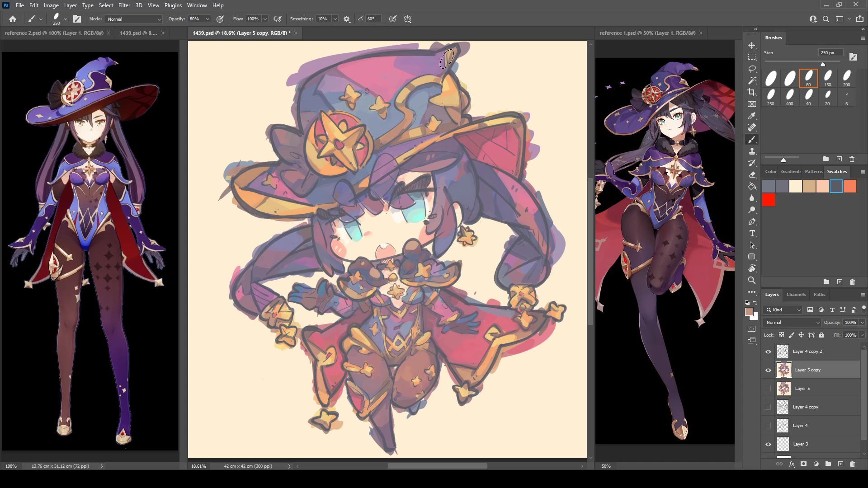This screenshot has width=868, height=488.
Task: Open layer Fill dropdown arrow
Action: [x=862, y=335]
